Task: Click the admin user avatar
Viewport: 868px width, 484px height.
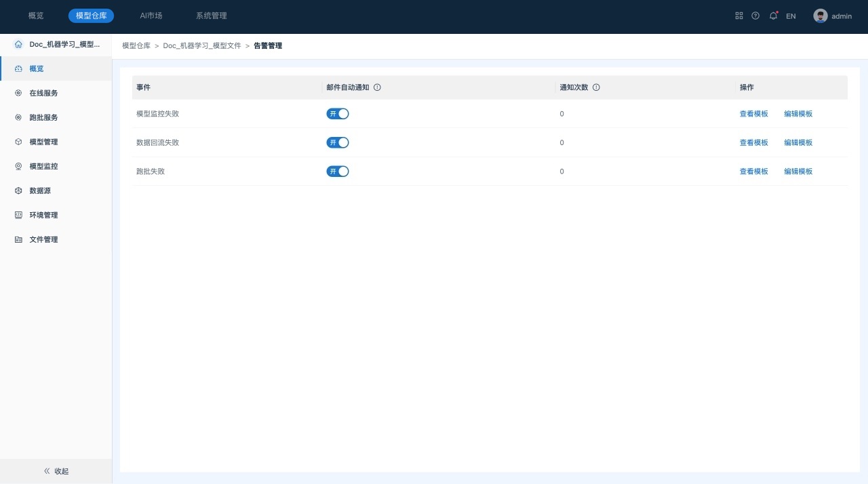Action: pos(821,16)
